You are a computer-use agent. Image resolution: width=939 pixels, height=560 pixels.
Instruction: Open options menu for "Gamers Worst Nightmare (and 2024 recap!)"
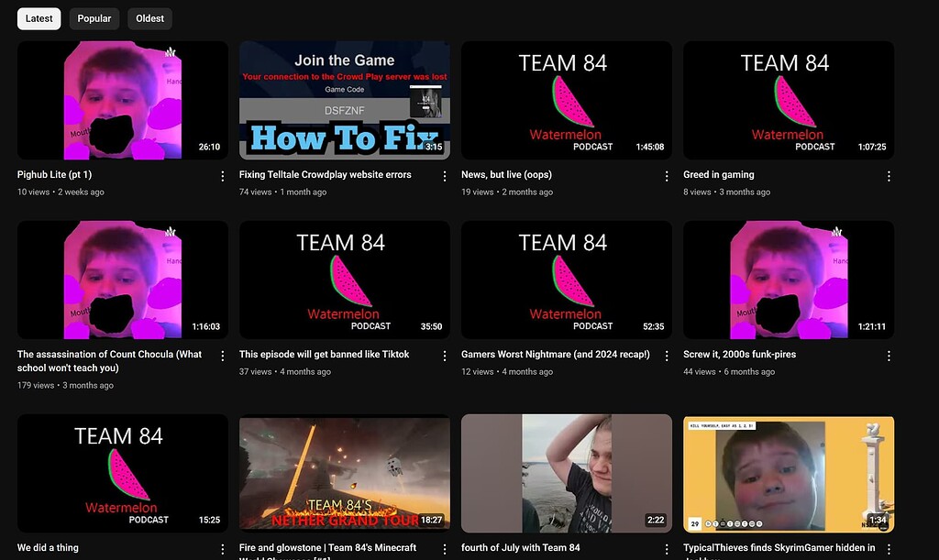click(x=666, y=356)
